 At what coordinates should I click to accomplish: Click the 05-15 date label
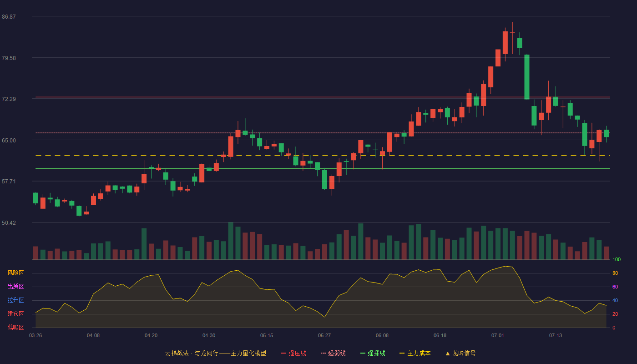267,335
